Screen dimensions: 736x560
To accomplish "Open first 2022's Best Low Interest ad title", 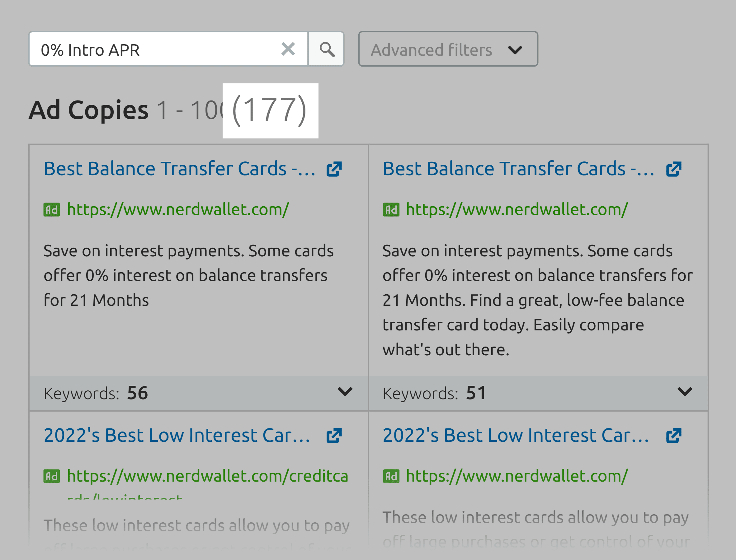I will (177, 435).
